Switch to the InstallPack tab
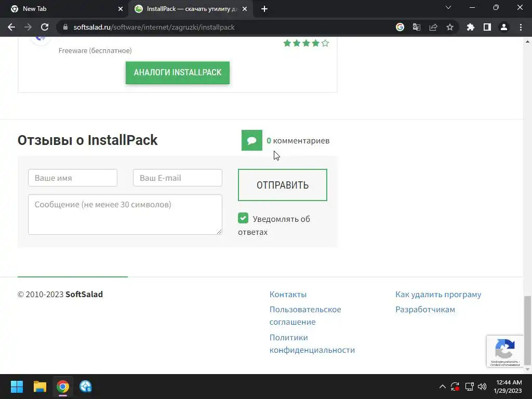Viewport: 532px width, 399px height. 191,9
